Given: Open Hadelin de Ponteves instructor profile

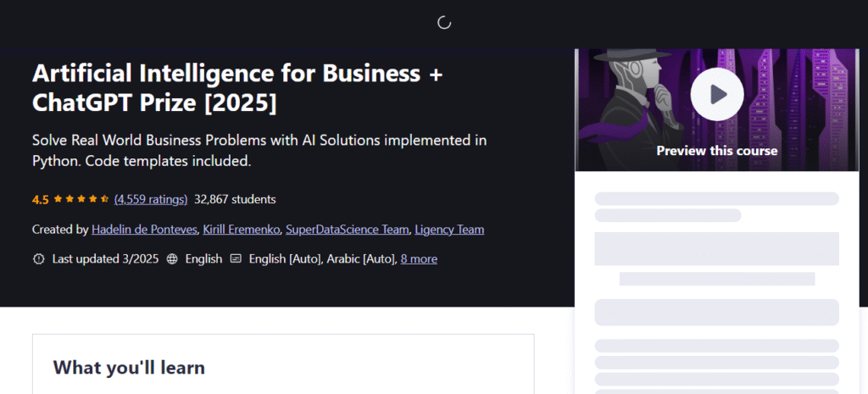Looking at the screenshot, I should (x=144, y=229).
